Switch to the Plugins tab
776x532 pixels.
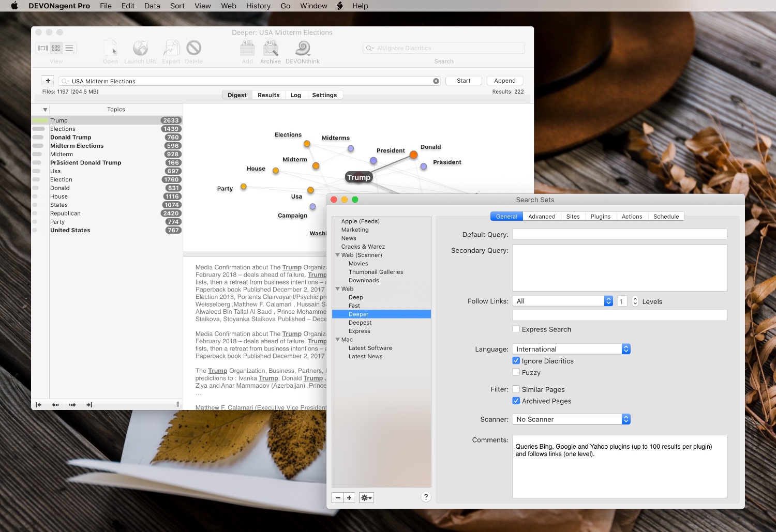tap(600, 217)
